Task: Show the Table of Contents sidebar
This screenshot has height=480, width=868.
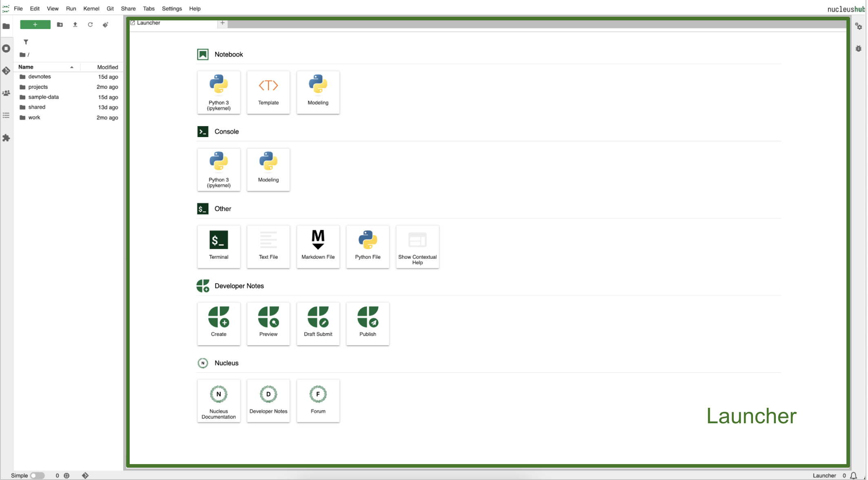Action: 6,116
